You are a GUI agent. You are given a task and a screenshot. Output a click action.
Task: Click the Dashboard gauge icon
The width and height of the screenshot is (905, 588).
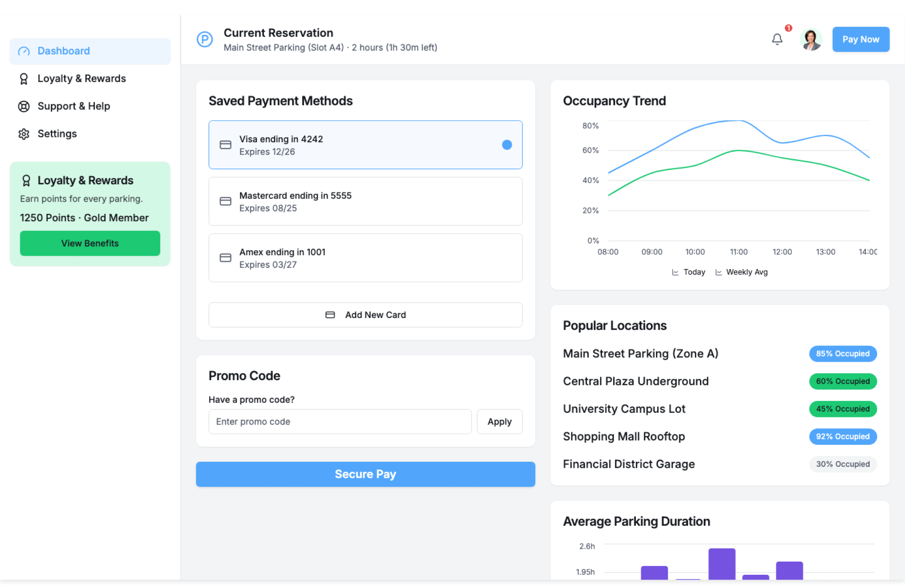(x=24, y=51)
